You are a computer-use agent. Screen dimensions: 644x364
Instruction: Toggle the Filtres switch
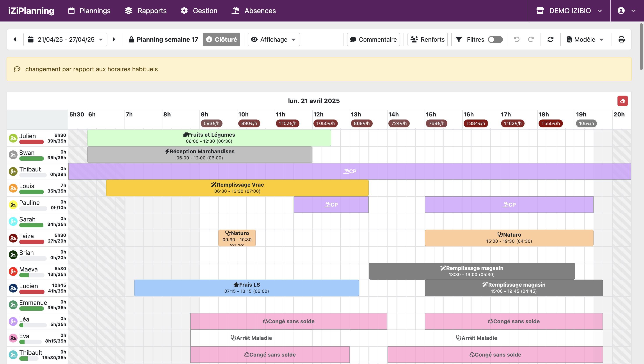[x=495, y=39]
